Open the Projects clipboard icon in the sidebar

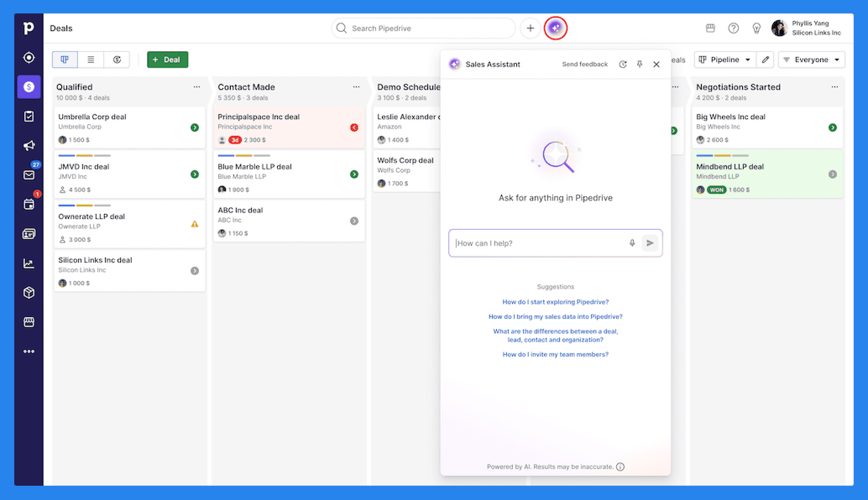pos(29,116)
